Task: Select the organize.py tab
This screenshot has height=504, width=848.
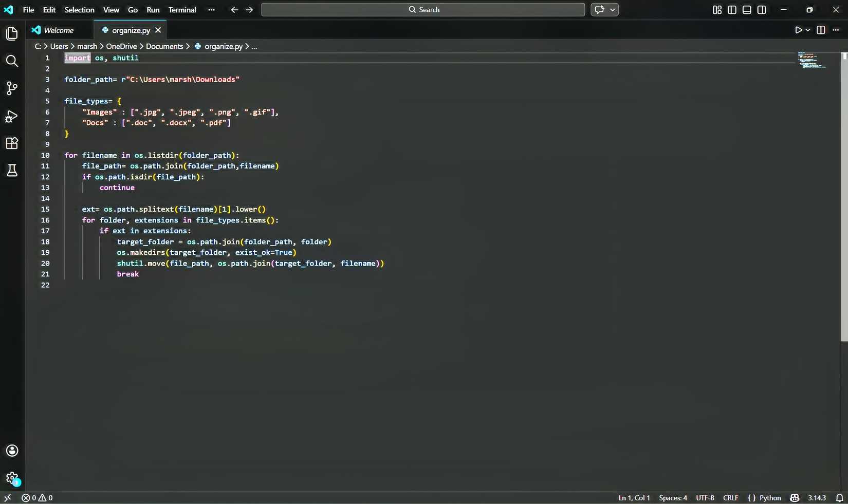Action: tap(131, 30)
